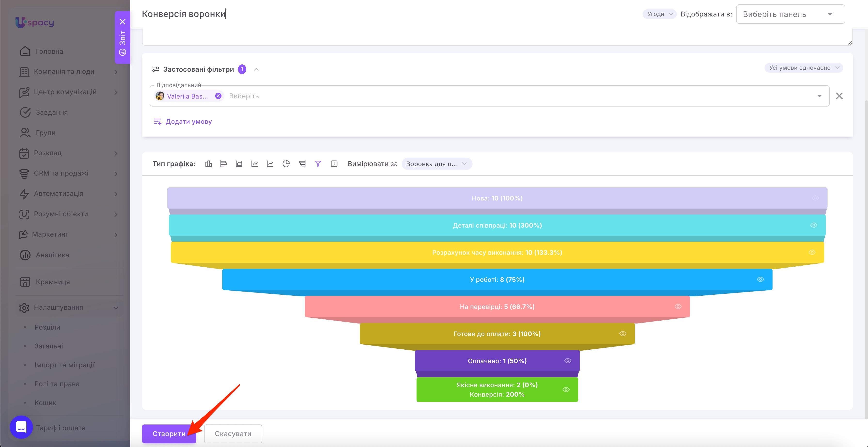Click the Створити button
This screenshot has height=447, width=868.
[169, 433]
